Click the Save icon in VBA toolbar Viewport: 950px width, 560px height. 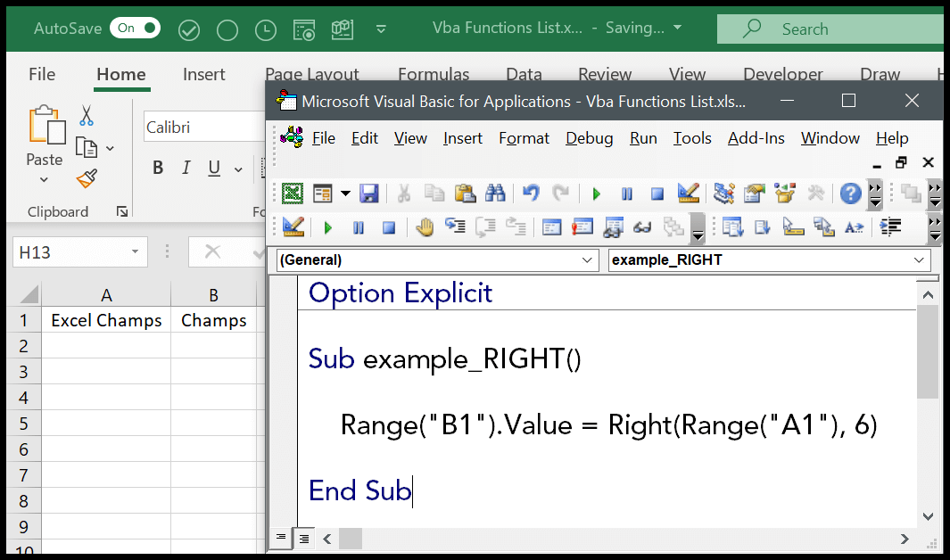coord(369,193)
